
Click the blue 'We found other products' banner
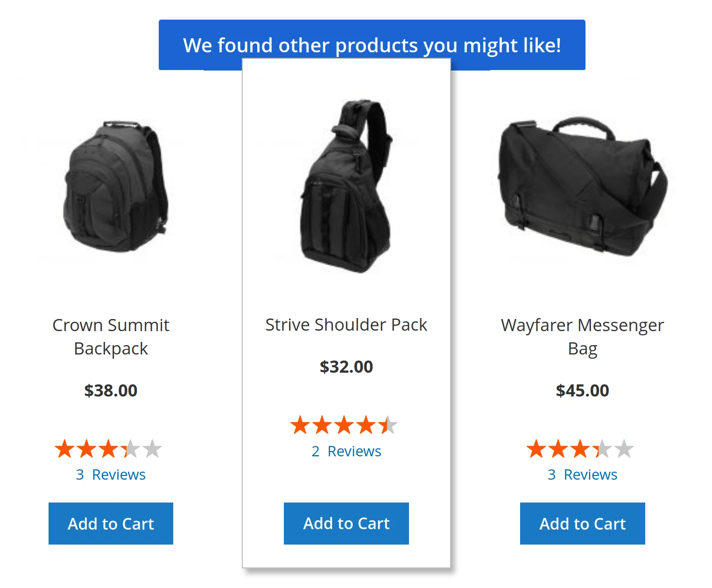(373, 45)
